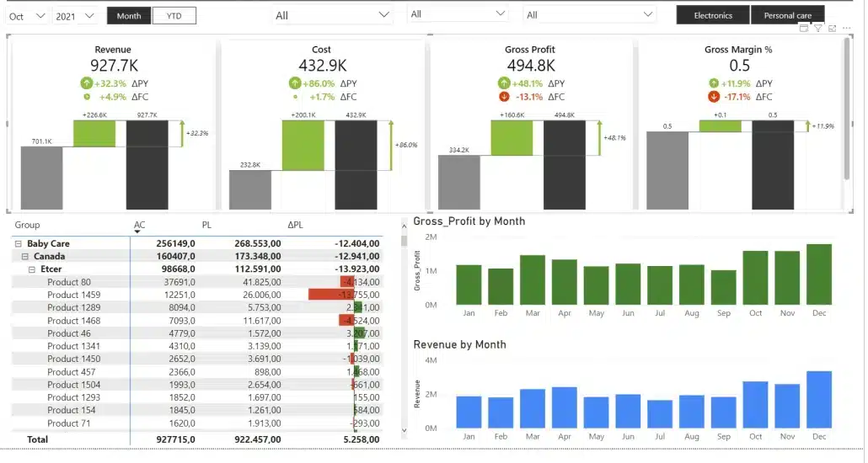Click the red down-arrow icon next to -17.1% Gross Margin
Screen dimensions: 868x463
tap(714, 97)
